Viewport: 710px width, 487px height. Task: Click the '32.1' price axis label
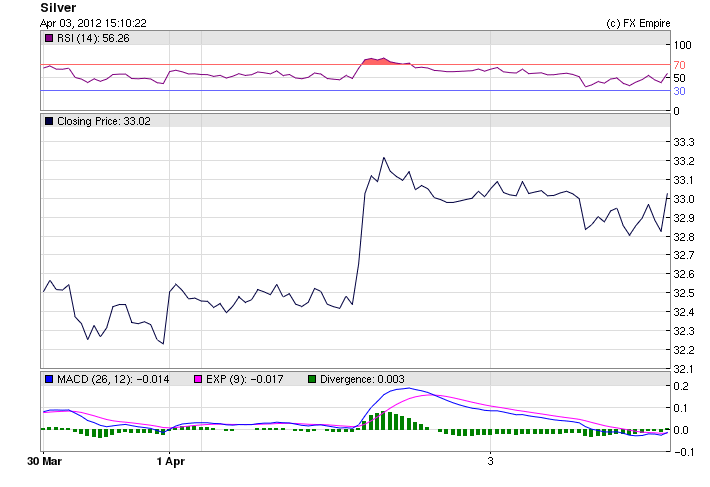(684, 369)
